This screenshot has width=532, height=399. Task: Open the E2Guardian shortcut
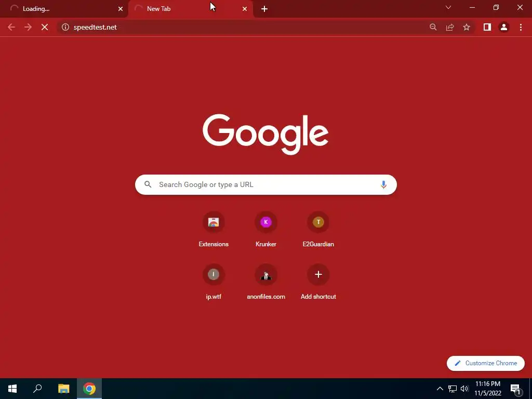point(318,230)
